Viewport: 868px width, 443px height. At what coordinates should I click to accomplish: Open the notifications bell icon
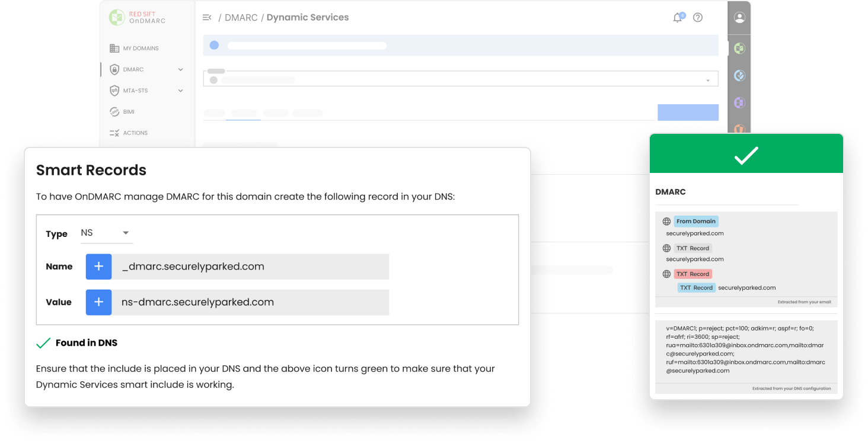pos(678,18)
